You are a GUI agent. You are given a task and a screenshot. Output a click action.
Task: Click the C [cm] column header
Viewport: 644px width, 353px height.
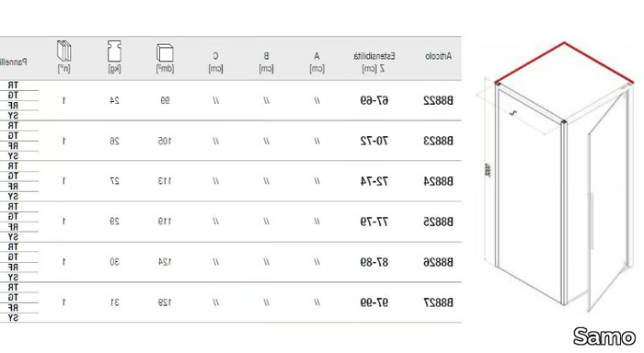[215, 62]
